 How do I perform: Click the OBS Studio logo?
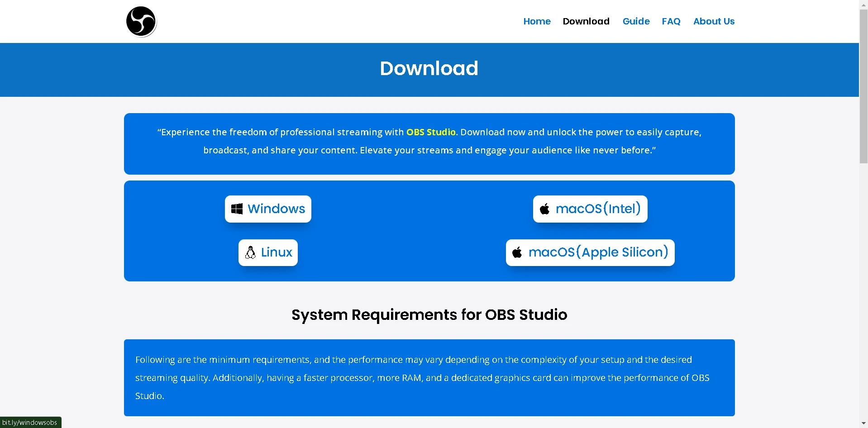[x=141, y=21]
